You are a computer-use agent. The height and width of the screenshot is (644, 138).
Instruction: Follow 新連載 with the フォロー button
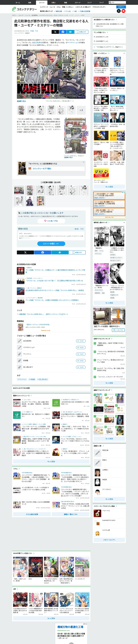point(81,361)
